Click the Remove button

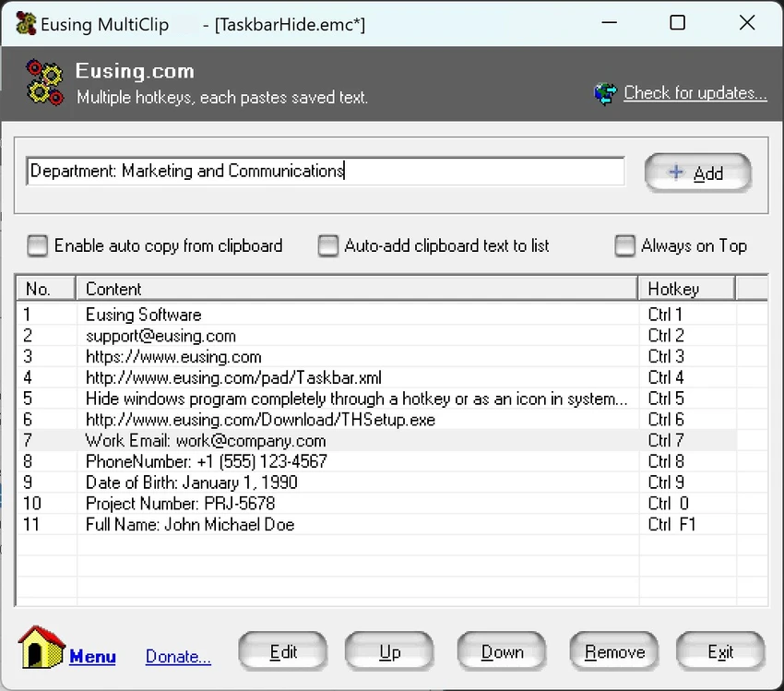point(614,651)
